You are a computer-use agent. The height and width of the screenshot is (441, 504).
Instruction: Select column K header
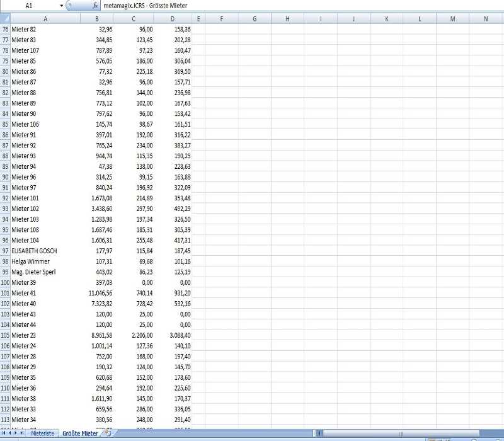coord(386,19)
